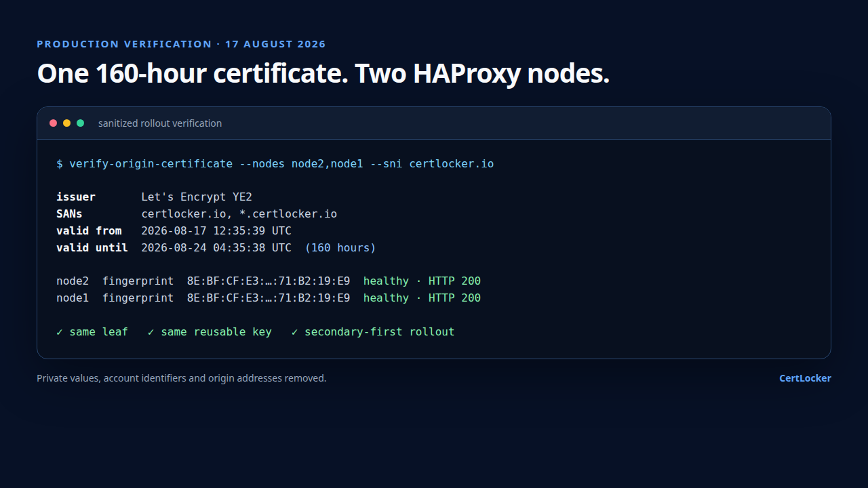The width and height of the screenshot is (868, 488).
Task: Click the green terminal window dot
Action: (x=81, y=123)
